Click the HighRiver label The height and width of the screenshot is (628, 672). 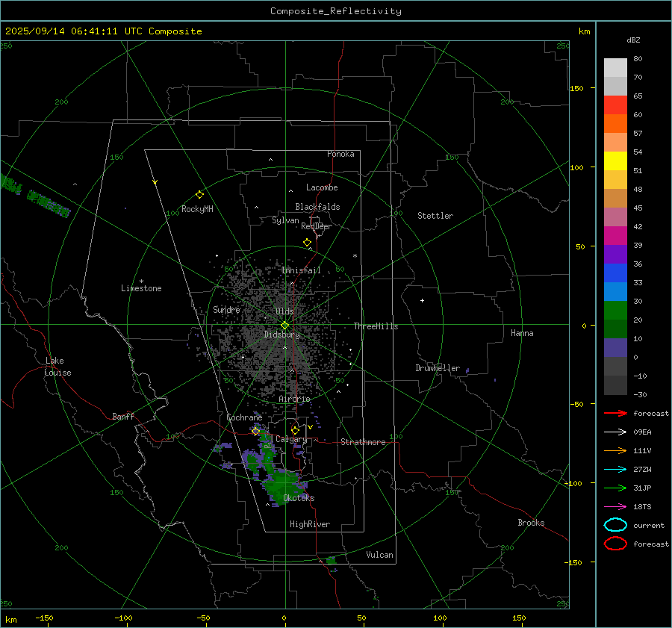click(310, 524)
